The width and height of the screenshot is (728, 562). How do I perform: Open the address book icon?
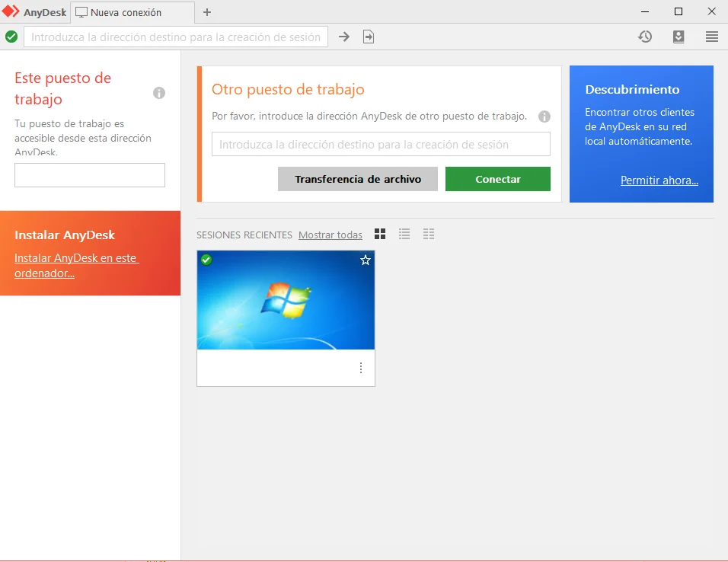[x=679, y=37]
